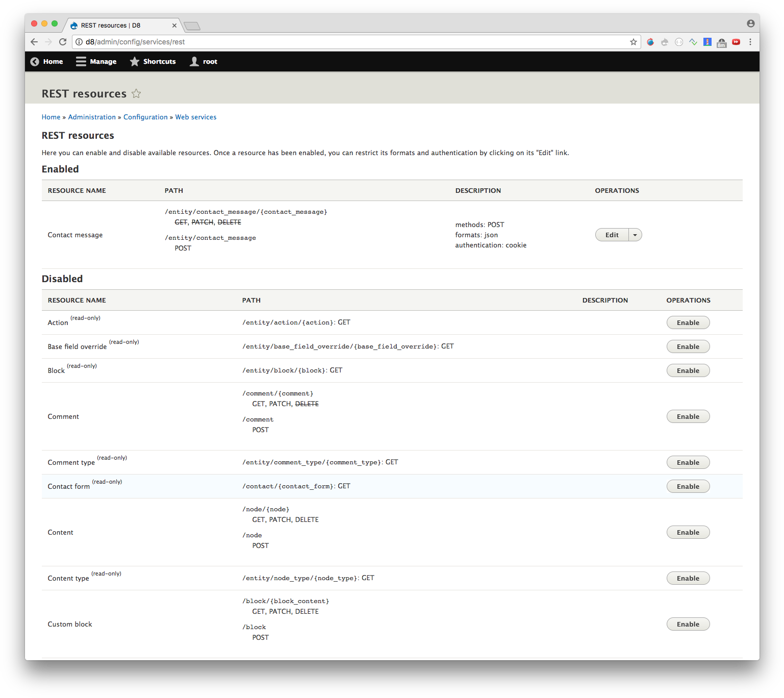This screenshot has height=698, width=784.
Task: Click the /comment/{comment} path text
Action: (x=278, y=393)
